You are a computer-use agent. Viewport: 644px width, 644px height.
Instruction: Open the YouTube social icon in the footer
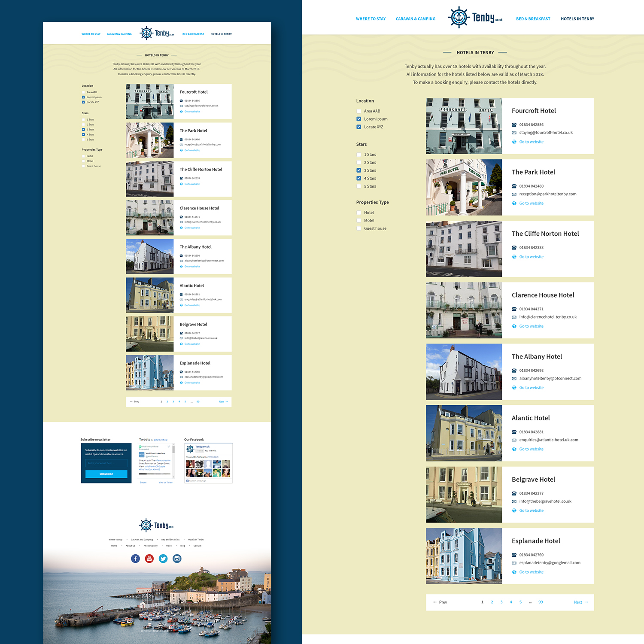coord(149,559)
